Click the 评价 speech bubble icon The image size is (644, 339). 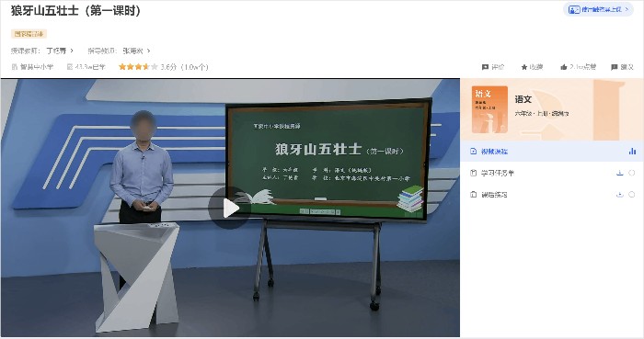click(x=485, y=67)
